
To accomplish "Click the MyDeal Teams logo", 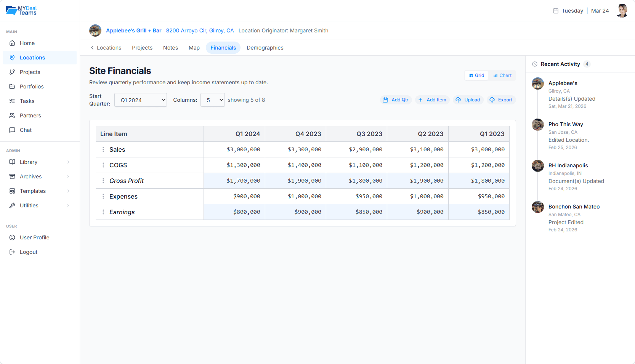I will click(x=21, y=10).
